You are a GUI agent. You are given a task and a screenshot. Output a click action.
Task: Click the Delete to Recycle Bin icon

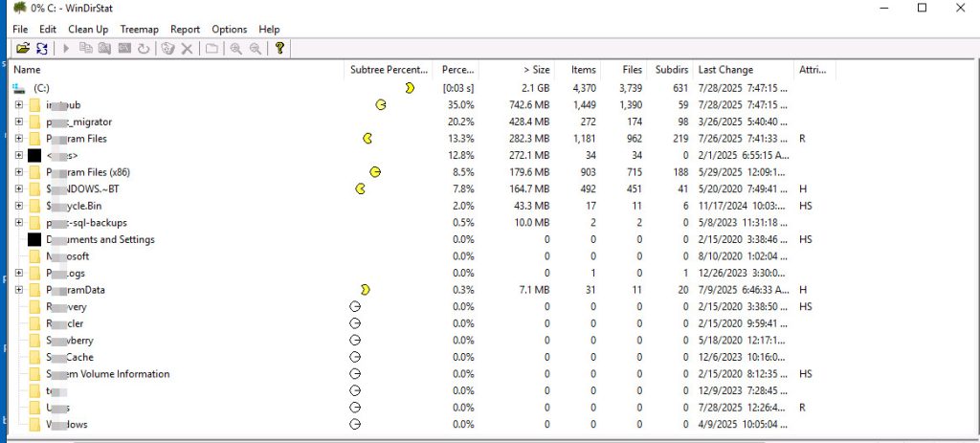[x=167, y=49]
